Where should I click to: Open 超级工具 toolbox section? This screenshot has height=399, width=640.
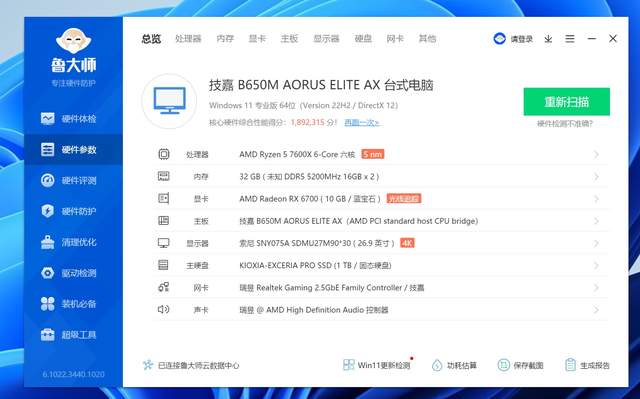[69, 335]
